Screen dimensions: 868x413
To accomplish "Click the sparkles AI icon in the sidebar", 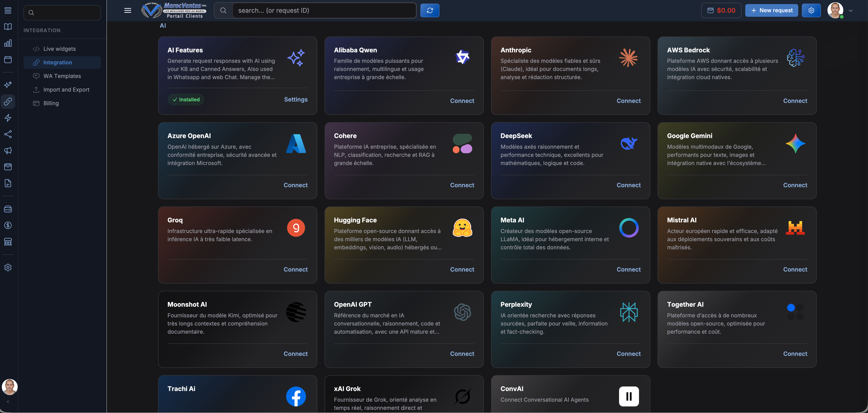I will point(8,85).
